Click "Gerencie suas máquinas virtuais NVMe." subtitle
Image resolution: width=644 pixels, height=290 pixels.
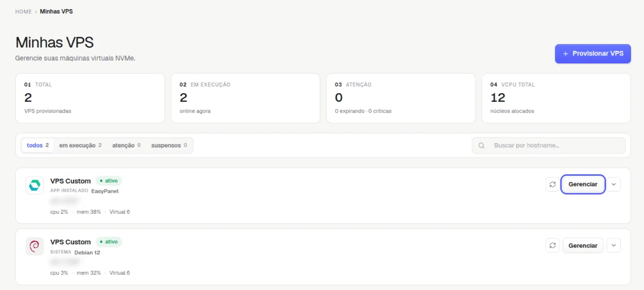tap(75, 58)
